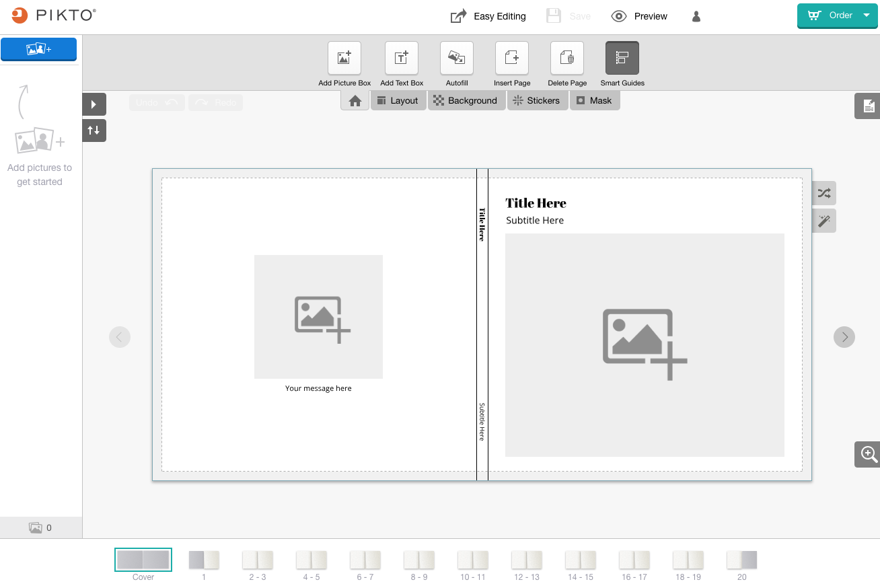Screen dimensions: 880x588
Task: Apply auto-enhance with the magic wand icon
Action: [823, 221]
